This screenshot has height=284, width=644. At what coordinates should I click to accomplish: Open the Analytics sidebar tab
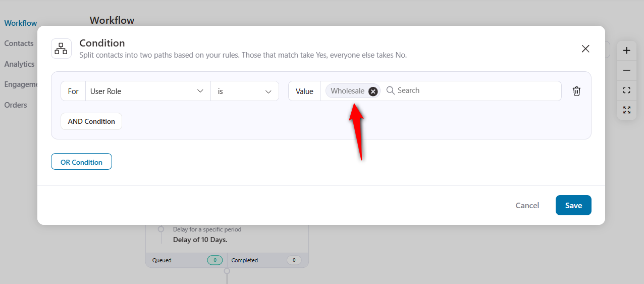(19, 64)
